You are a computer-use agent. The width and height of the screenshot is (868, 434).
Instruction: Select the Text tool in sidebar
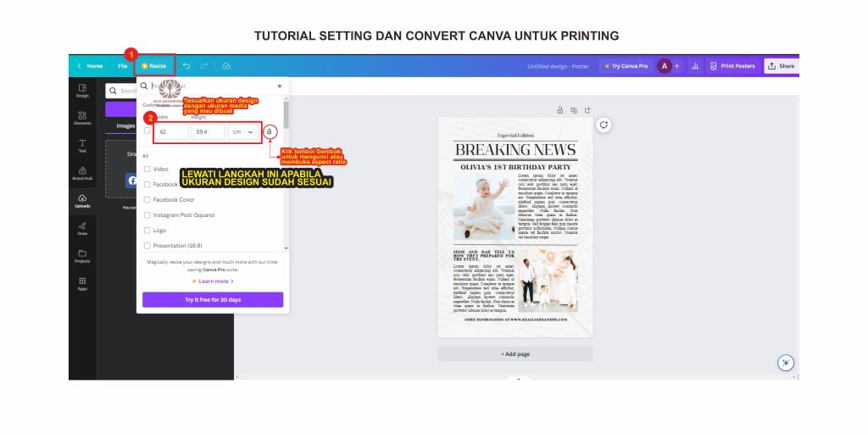82,146
